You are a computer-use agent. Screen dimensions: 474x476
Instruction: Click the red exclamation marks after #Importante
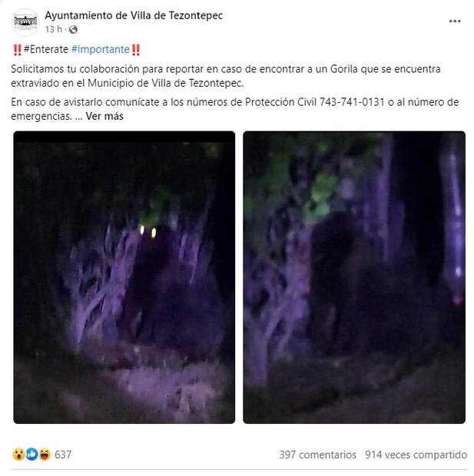(x=136, y=49)
